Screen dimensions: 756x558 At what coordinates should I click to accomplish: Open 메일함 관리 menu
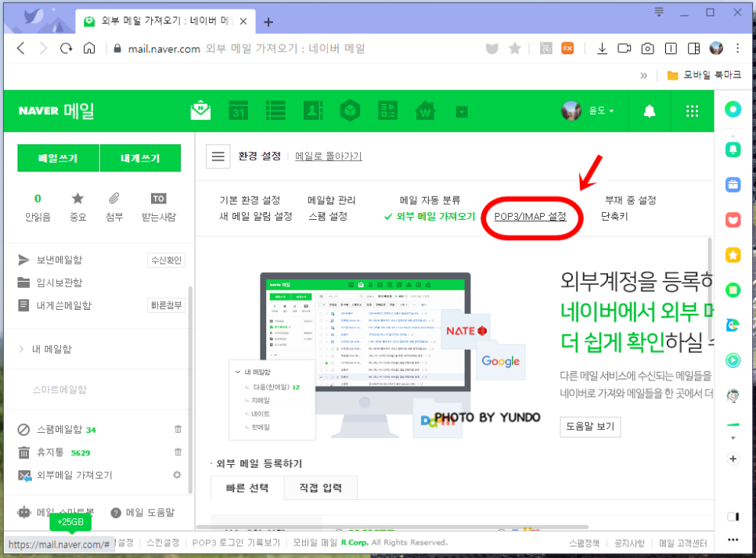(331, 200)
